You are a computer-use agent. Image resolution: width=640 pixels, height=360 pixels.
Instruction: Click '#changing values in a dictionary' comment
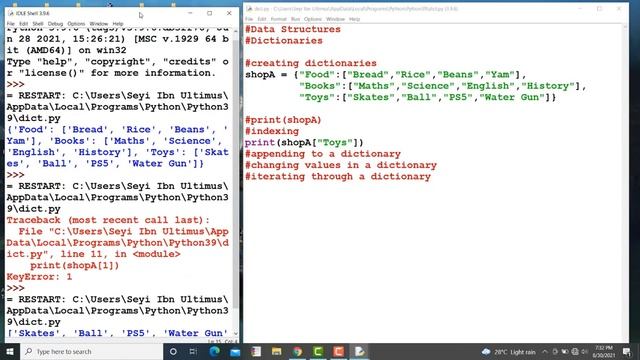(341, 165)
